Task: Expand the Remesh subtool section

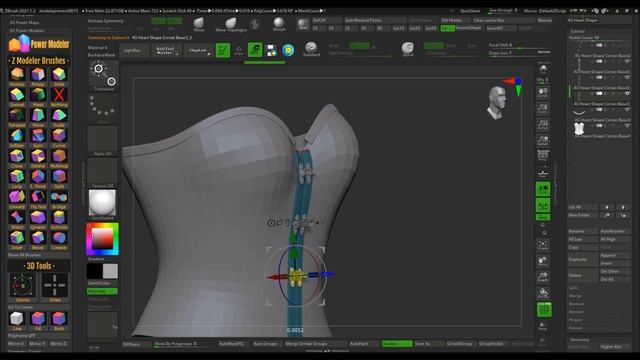Action: coord(576,312)
